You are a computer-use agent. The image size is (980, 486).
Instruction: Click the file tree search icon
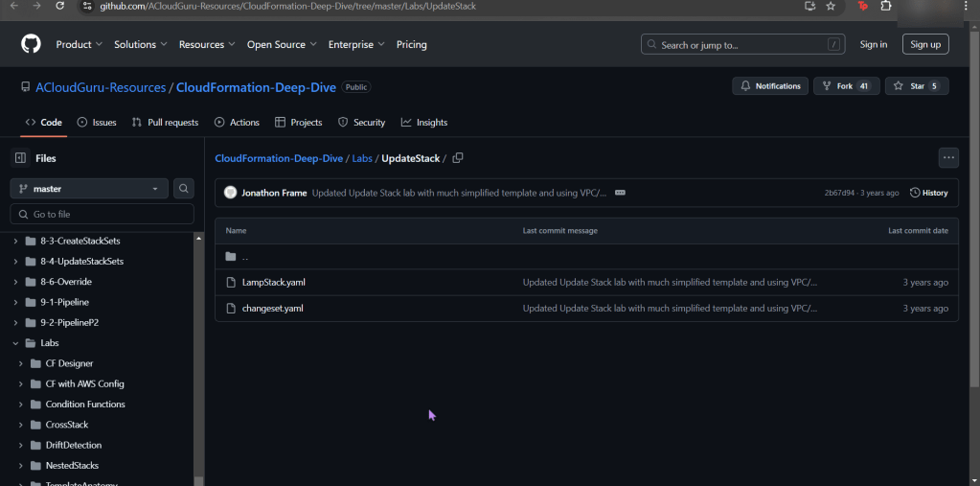(x=184, y=189)
